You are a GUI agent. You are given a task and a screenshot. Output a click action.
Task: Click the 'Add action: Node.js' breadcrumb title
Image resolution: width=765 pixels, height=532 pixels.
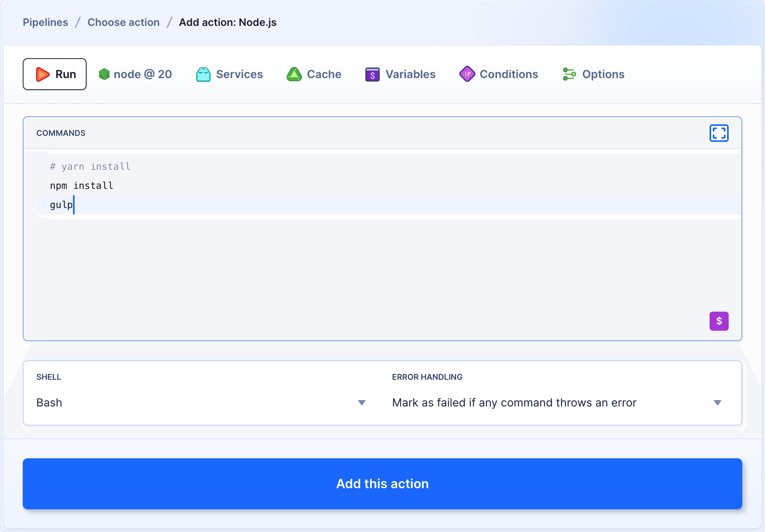click(x=228, y=22)
